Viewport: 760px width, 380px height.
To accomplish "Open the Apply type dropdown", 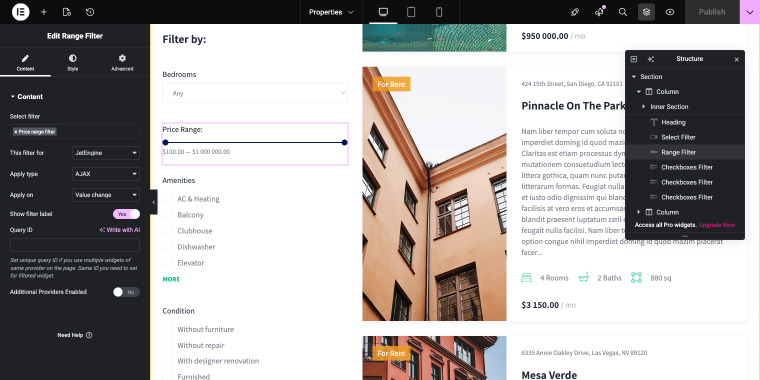I will [106, 174].
